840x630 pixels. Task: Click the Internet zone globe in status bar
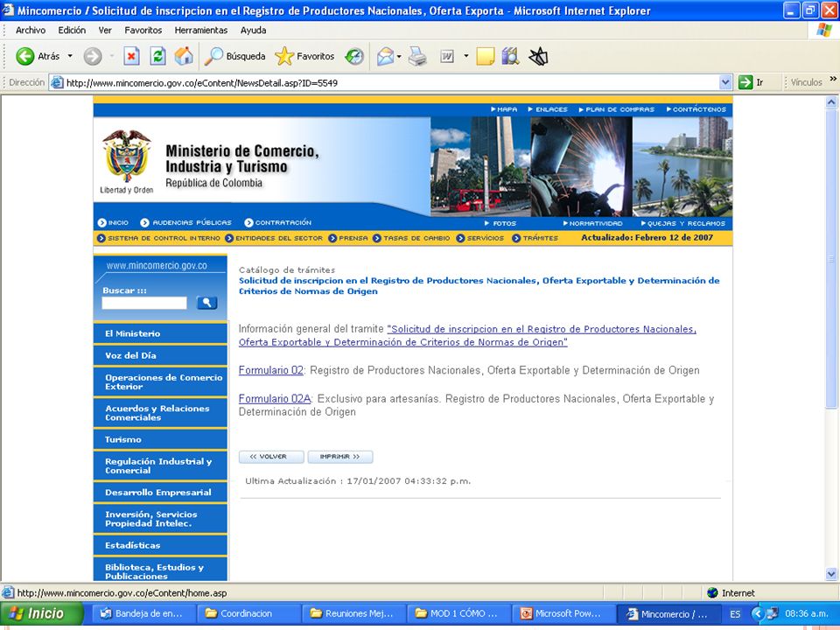[x=712, y=593]
